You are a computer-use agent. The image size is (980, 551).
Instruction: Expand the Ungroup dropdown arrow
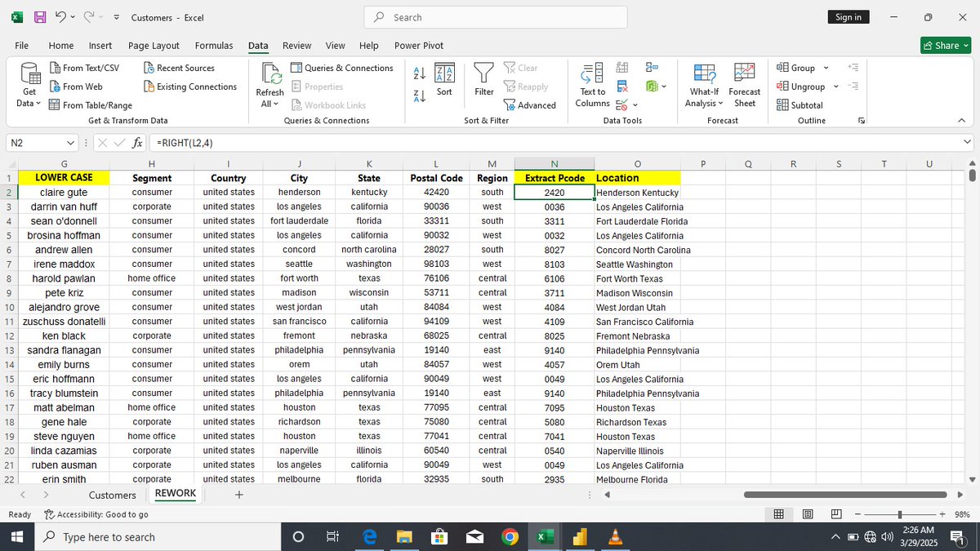point(835,87)
